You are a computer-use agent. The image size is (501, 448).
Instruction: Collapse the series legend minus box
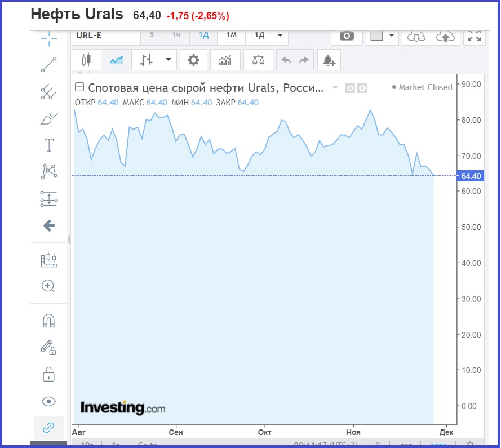[79, 87]
